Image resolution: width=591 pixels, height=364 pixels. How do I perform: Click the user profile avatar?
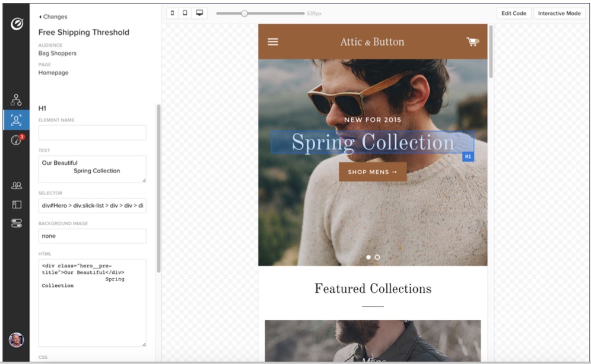pyautogui.click(x=16, y=340)
